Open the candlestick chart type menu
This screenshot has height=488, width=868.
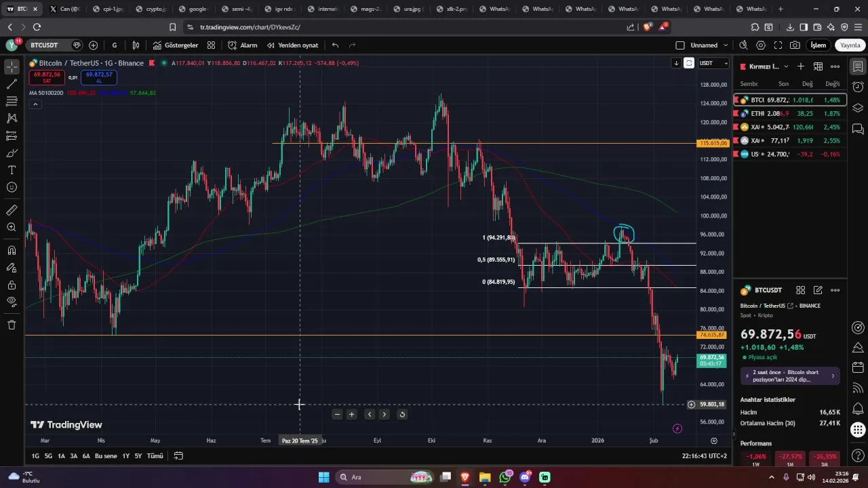136,45
